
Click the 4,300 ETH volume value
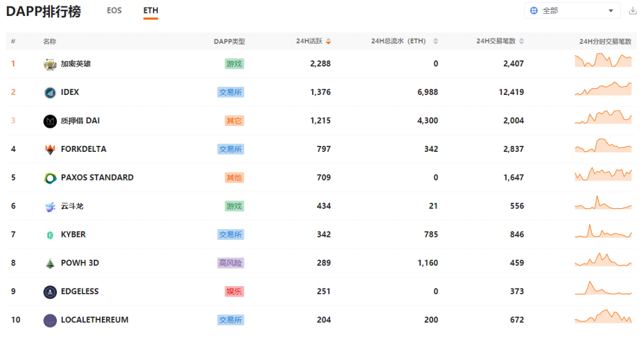pyautogui.click(x=428, y=120)
